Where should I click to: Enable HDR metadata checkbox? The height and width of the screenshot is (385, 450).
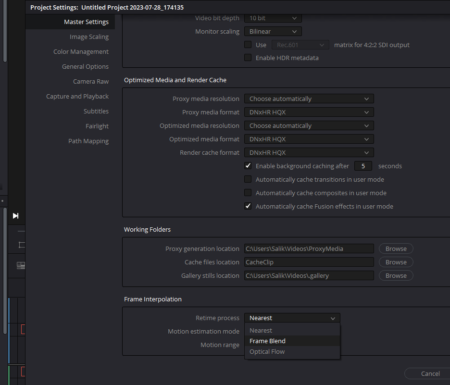click(x=248, y=58)
